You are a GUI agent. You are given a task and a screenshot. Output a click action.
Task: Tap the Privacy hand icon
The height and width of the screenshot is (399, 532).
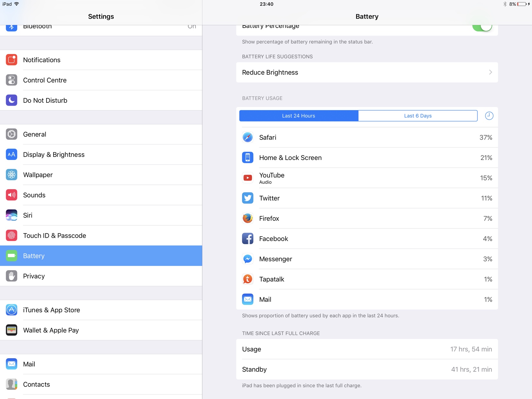coord(12,276)
